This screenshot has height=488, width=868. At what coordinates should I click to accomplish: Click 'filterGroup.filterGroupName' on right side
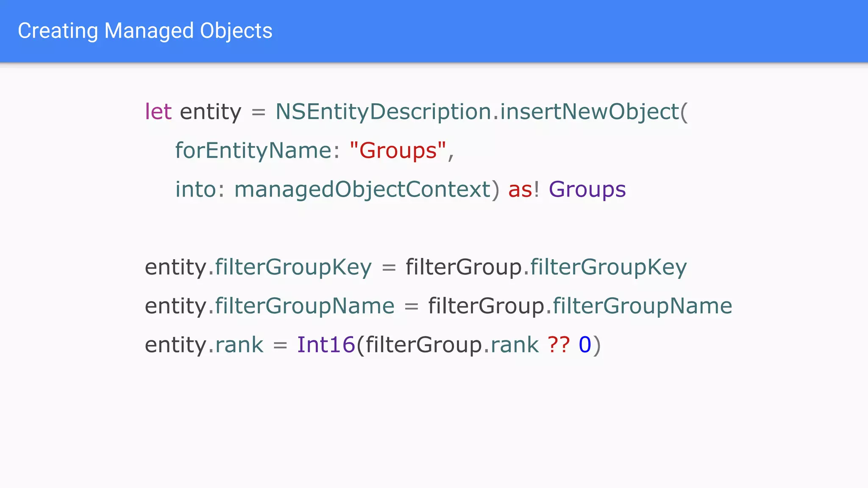coord(580,306)
